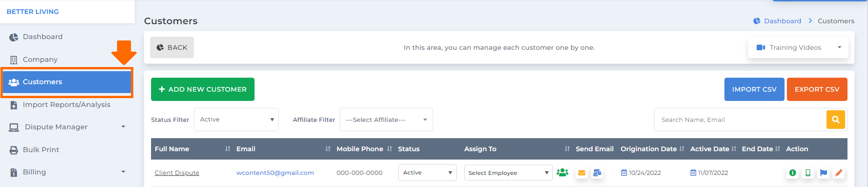Sort table by Full Name column
The width and height of the screenshot is (868, 187).
227,149
